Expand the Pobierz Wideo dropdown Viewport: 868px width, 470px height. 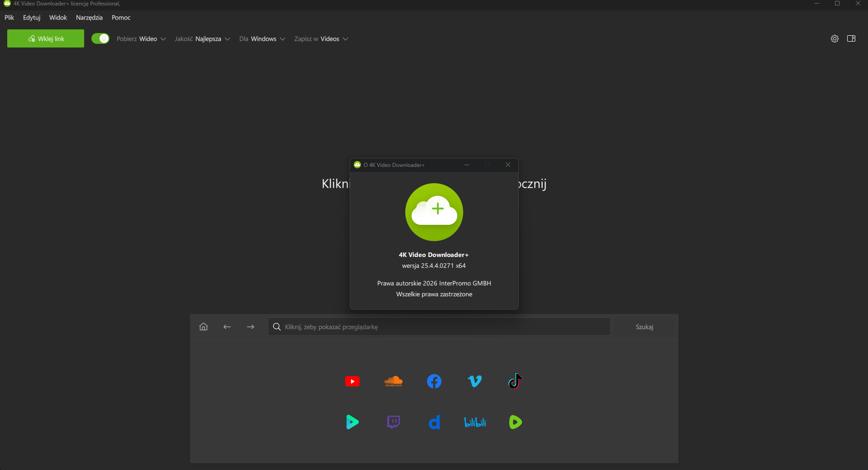pos(141,39)
